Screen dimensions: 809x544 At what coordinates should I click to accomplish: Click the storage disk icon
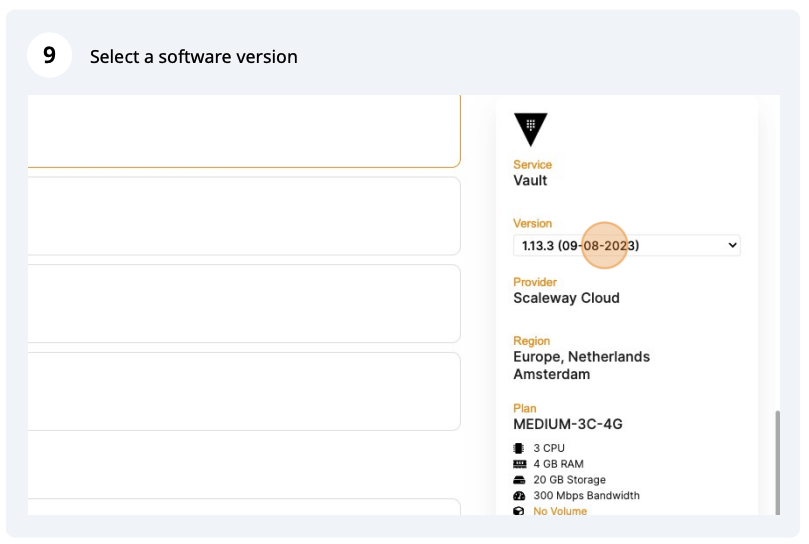click(x=519, y=480)
